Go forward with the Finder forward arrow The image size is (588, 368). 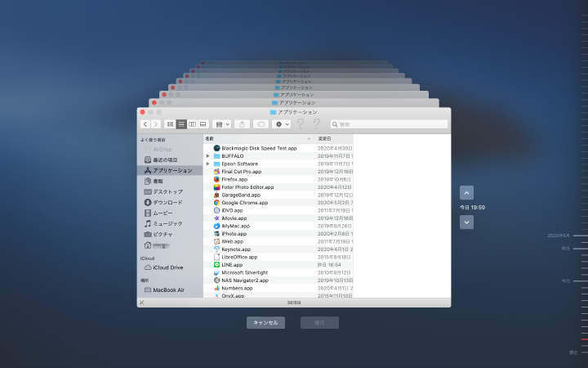156,124
